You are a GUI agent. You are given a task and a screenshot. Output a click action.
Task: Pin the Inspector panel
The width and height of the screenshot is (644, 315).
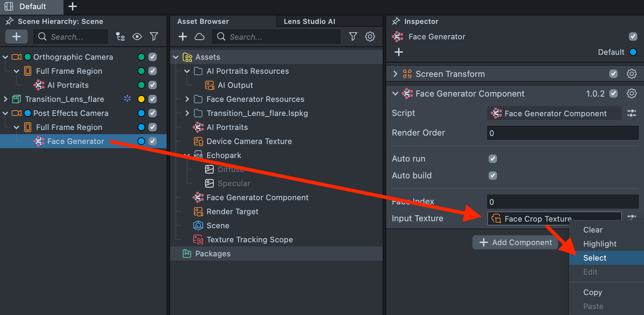pyautogui.click(x=396, y=21)
